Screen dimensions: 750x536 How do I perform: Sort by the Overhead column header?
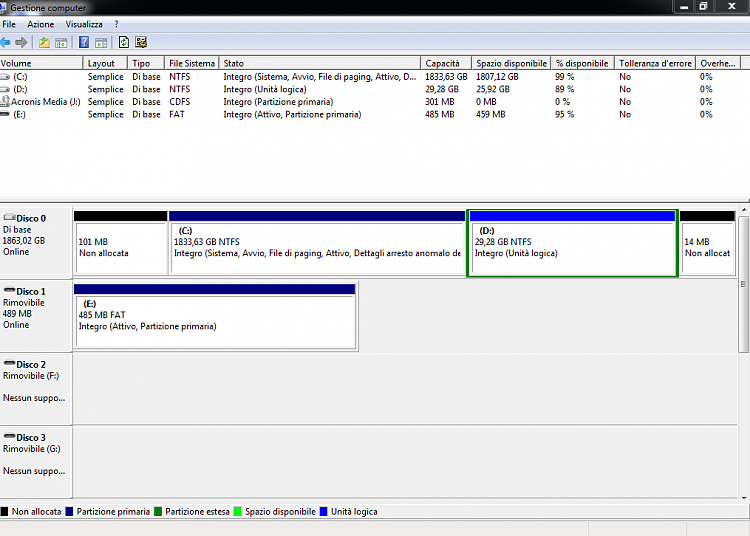click(x=718, y=63)
